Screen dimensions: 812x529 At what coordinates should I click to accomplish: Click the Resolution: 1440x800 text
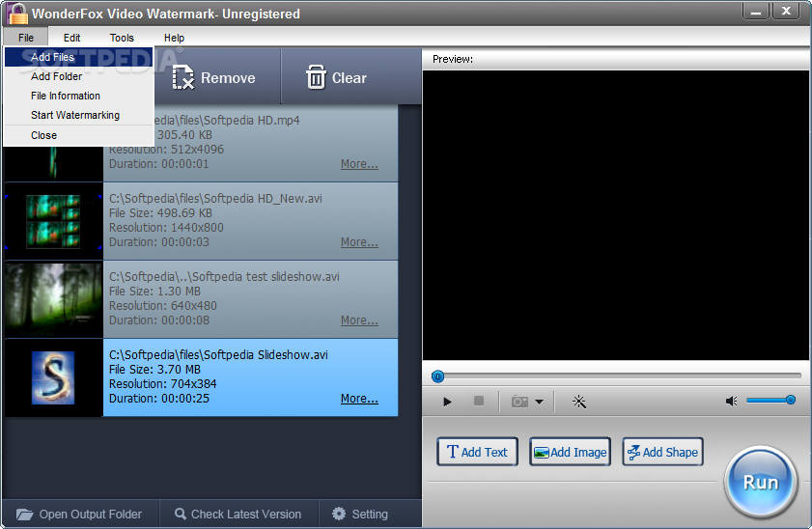(166, 228)
